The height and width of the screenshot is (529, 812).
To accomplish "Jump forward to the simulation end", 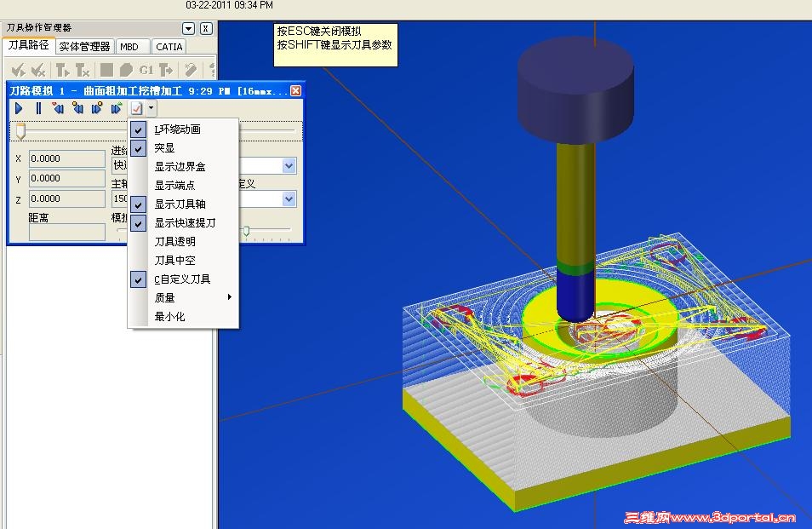I will tap(117, 108).
